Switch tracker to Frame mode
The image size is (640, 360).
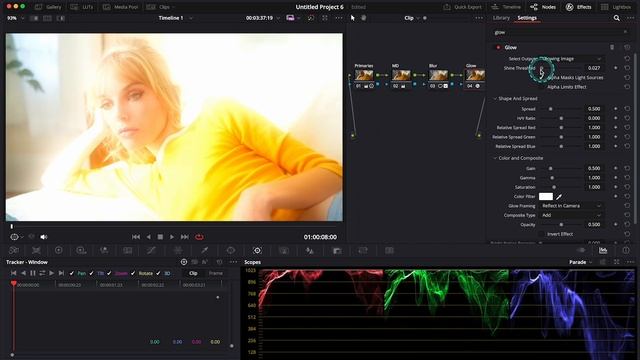[x=216, y=273]
